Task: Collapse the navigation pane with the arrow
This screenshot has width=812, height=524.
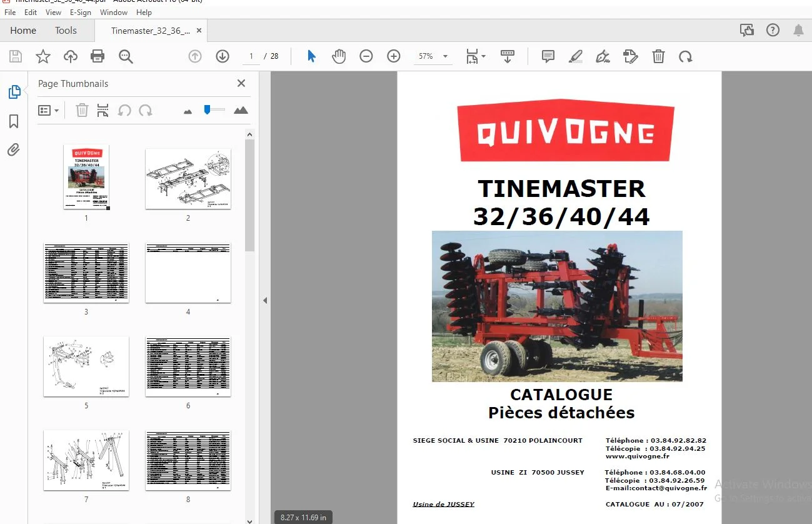Action: 265,300
